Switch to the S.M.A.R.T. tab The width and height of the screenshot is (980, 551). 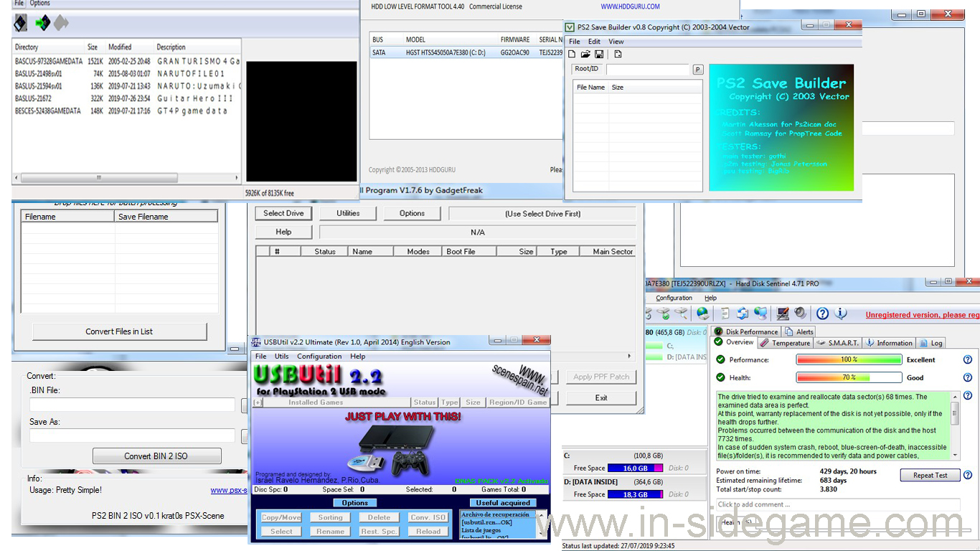[837, 343]
